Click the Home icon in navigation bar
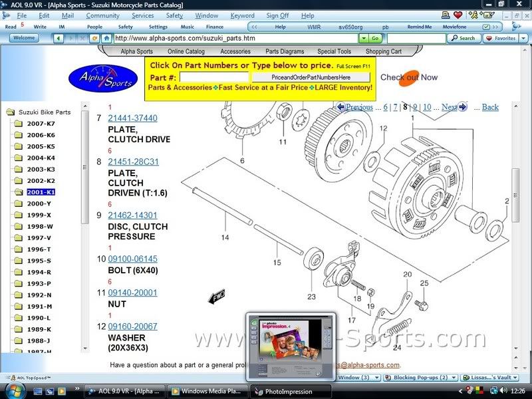Image resolution: width=532 pixels, height=399 pixels. pyautogui.click(x=106, y=39)
